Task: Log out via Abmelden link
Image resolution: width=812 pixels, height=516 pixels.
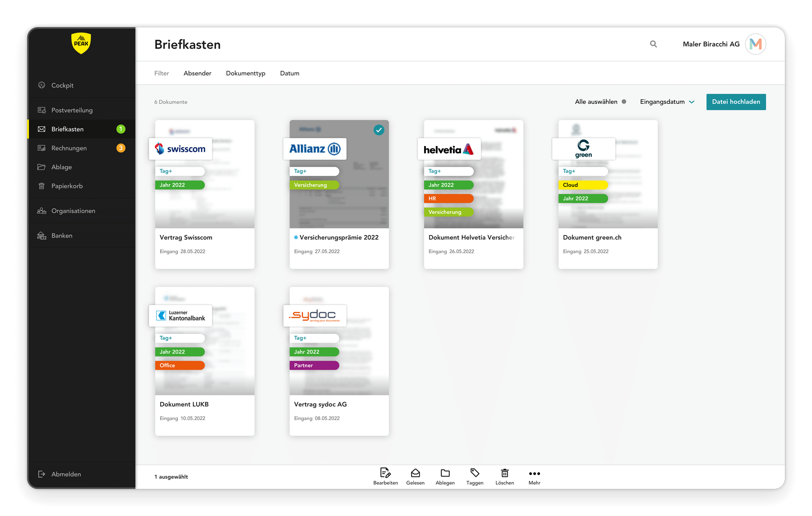Action: click(x=66, y=475)
